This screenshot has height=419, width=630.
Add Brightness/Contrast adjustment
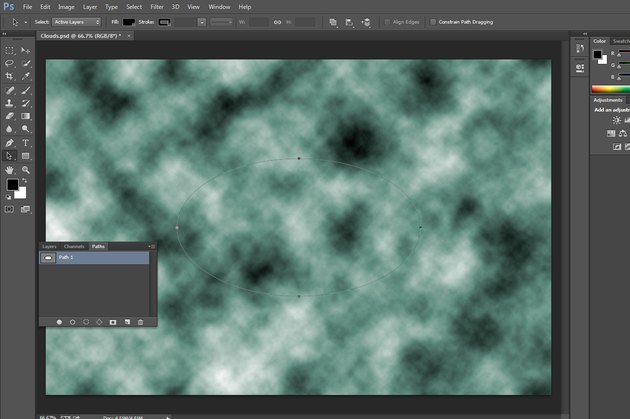pos(616,120)
